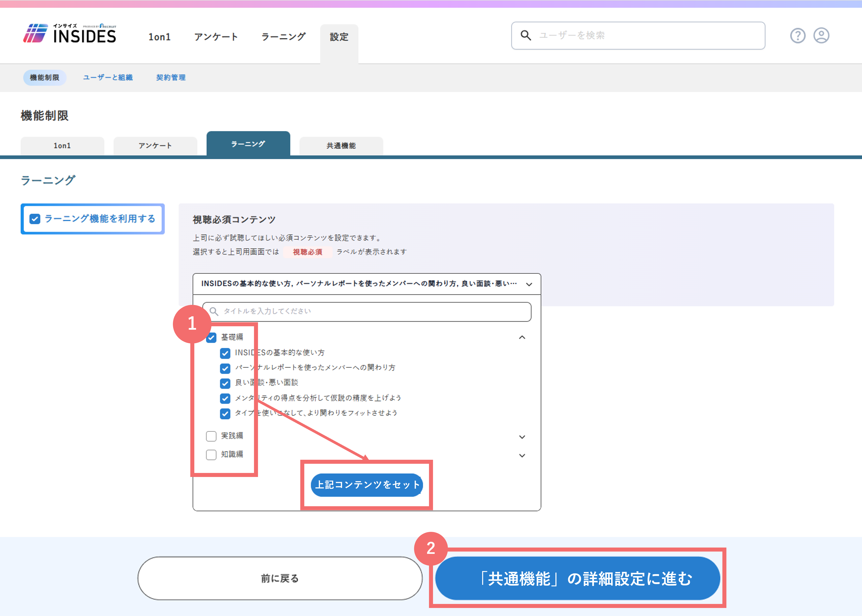Open the ラーニング top menu
862x616 pixels.
[283, 37]
